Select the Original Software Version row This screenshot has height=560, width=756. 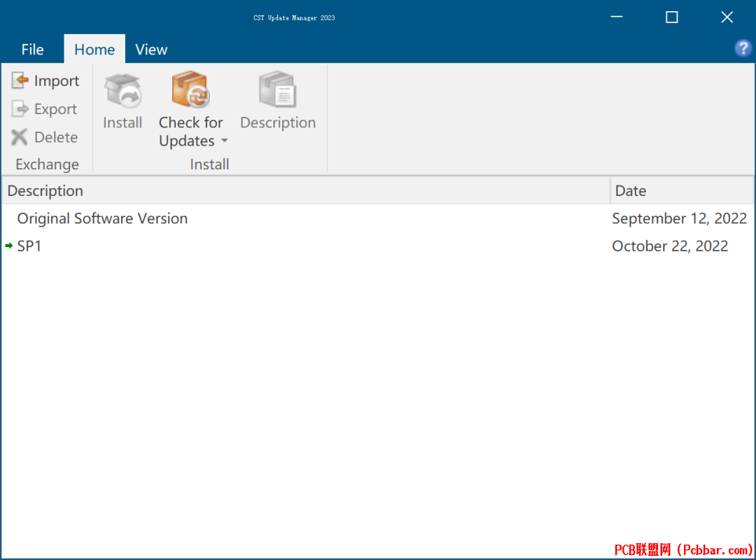378,218
